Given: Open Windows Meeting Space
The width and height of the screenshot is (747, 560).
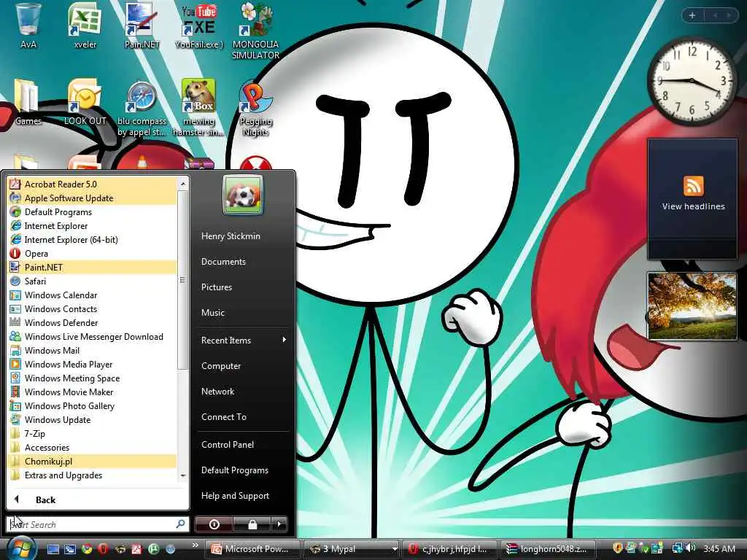Looking at the screenshot, I should click(93, 378).
